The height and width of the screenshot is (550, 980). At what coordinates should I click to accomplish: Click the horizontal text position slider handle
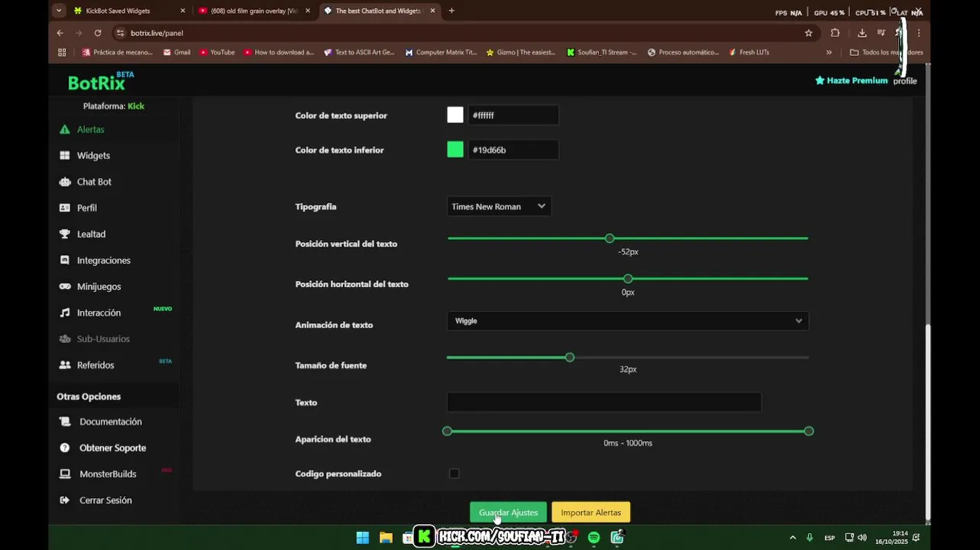(628, 279)
